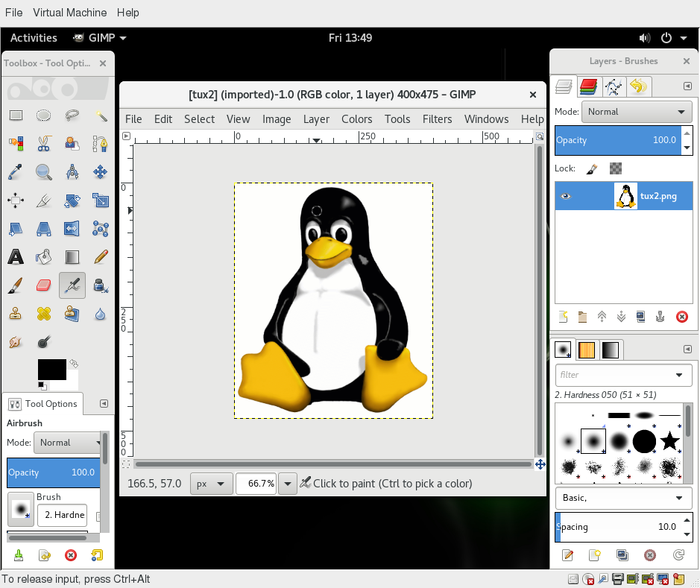Screen dimensions: 700x588
Task: Anchor the floating layer
Action: click(x=660, y=317)
